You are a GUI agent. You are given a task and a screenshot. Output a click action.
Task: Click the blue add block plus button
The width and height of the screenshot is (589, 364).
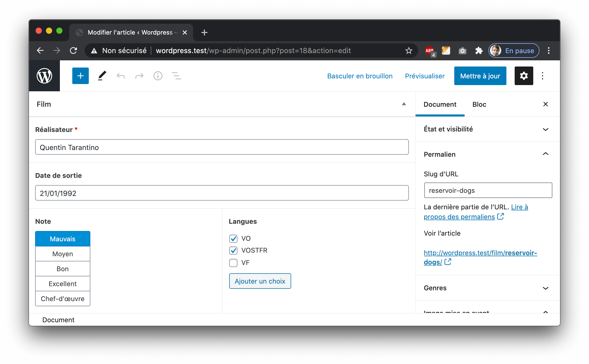click(x=80, y=76)
